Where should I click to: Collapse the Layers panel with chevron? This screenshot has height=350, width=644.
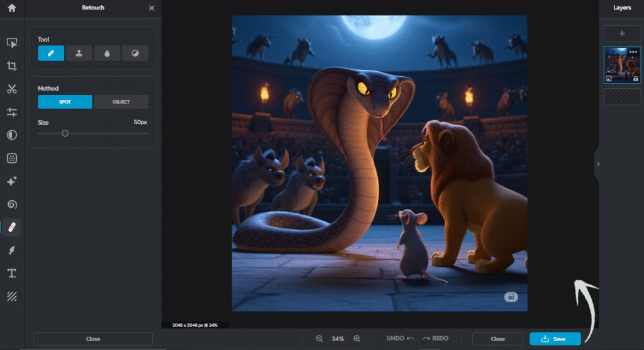598,164
